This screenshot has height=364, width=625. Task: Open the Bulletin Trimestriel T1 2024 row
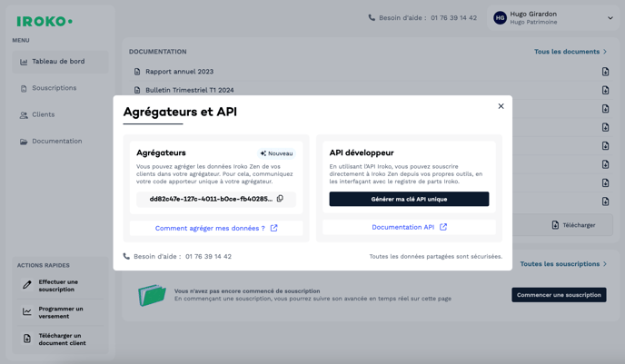pos(371,90)
